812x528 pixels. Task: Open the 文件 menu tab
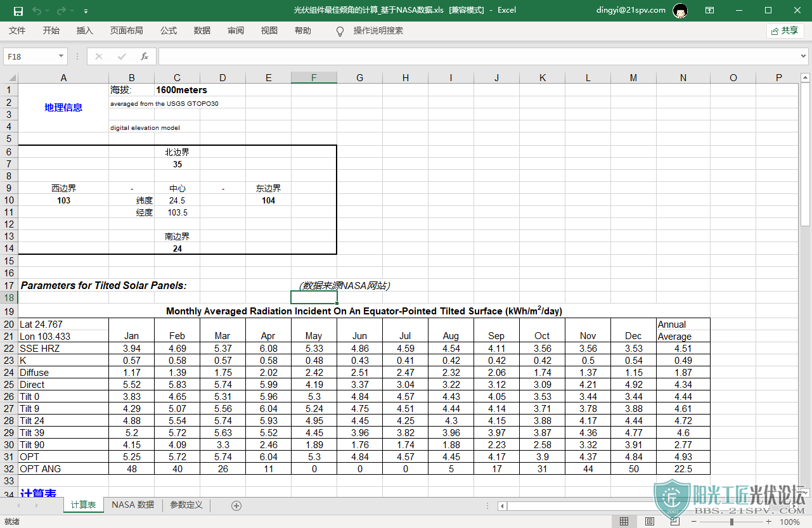[x=17, y=30]
